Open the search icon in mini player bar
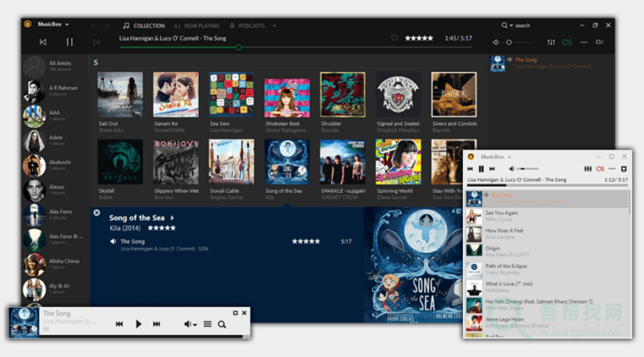Screen dimensions: 644x357 [222, 324]
